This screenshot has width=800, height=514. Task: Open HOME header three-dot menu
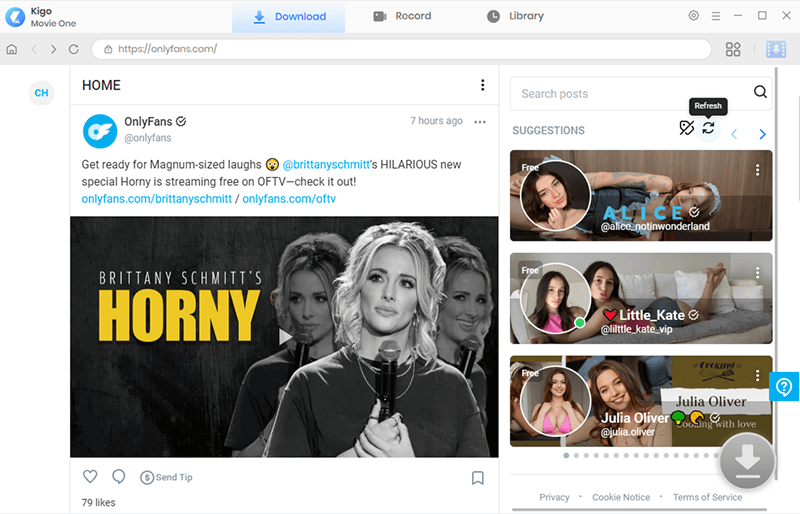tap(483, 85)
